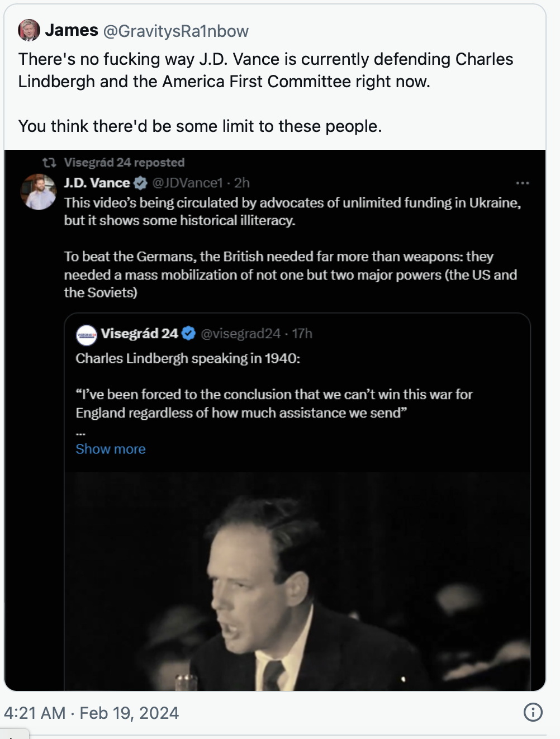Screen dimensions: 560x739
Task: Open J.D. Vance's profile picture
Action: (x=39, y=192)
